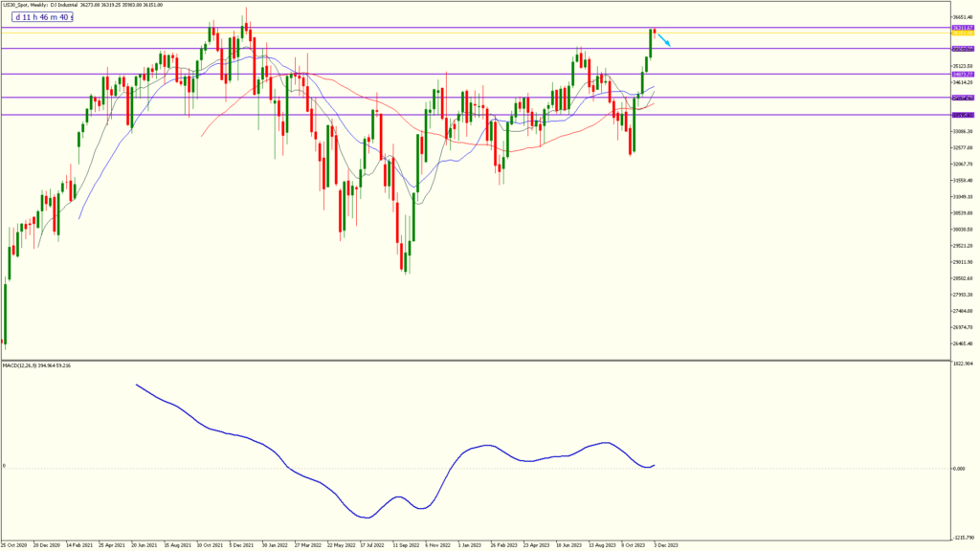Click the 1 Jan 2023 date label
Viewport: 980px width, 551px height.
(x=470, y=545)
